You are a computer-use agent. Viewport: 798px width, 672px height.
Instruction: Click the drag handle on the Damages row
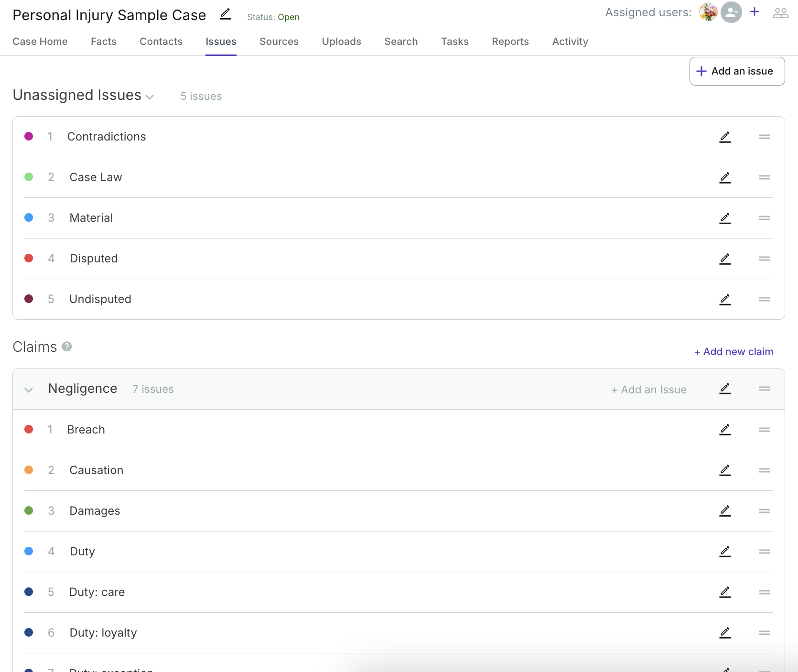764,511
